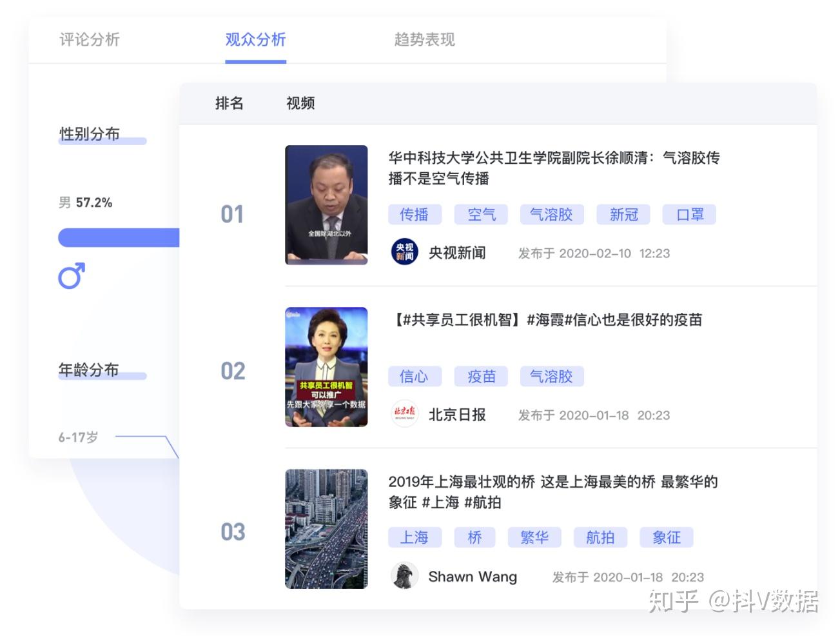
Task: Click the 疫苗 tag
Action: tap(481, 377)
